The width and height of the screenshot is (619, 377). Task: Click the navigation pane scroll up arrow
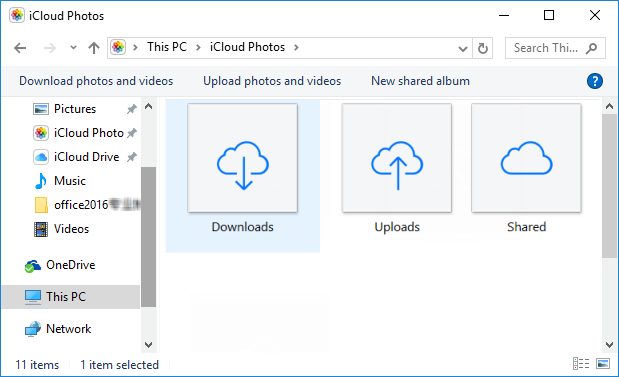pos(148,106)
